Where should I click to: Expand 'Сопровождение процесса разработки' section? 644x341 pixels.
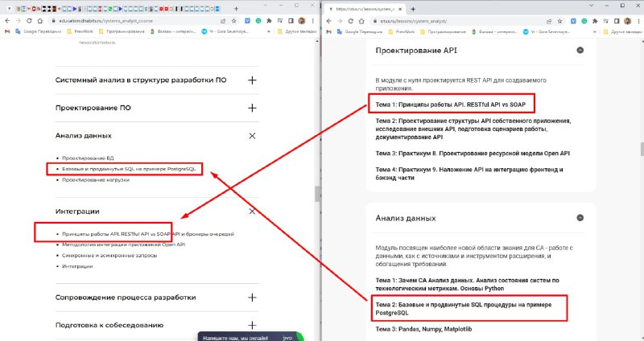pyautogui.click(x=252, y=297)
